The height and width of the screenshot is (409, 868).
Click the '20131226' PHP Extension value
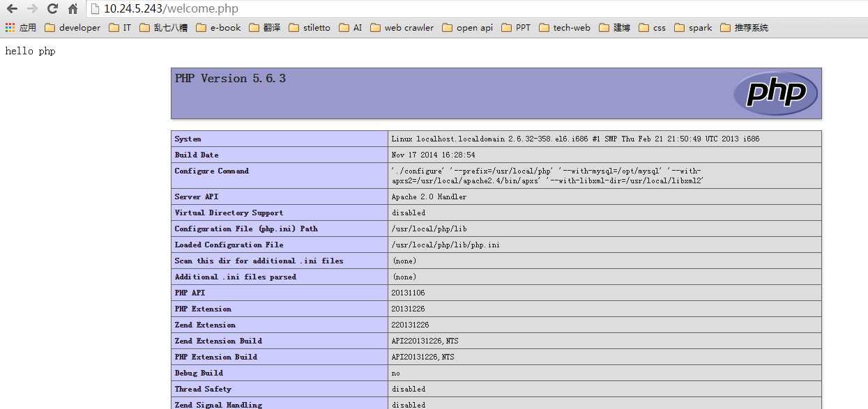tap(409, 309)
